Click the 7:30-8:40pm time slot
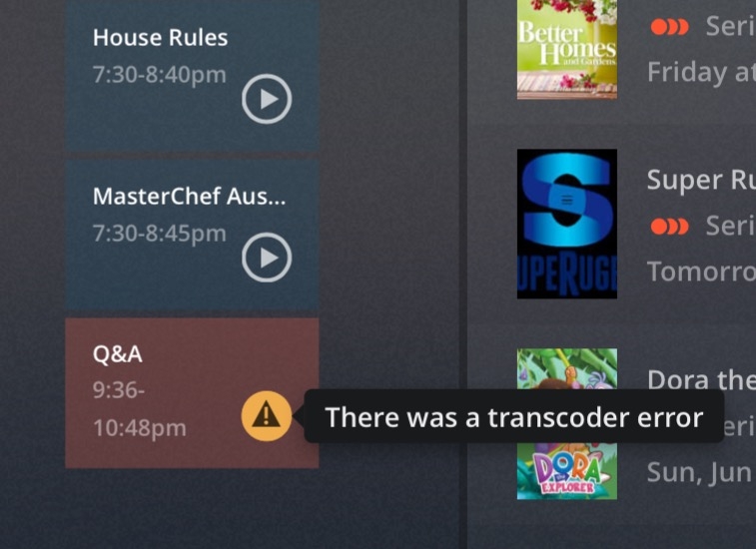Screen dimensions: 756x549 (159, 75)
